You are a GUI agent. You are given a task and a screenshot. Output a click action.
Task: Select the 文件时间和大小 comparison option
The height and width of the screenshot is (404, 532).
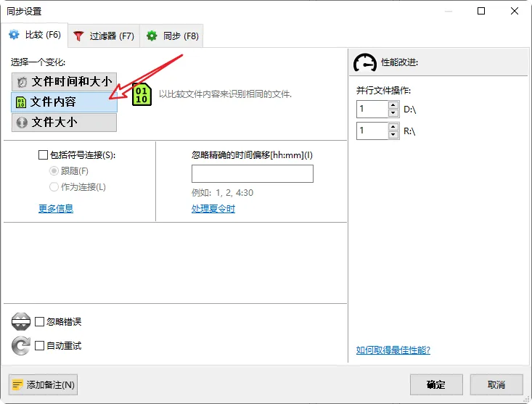(64, 82)
